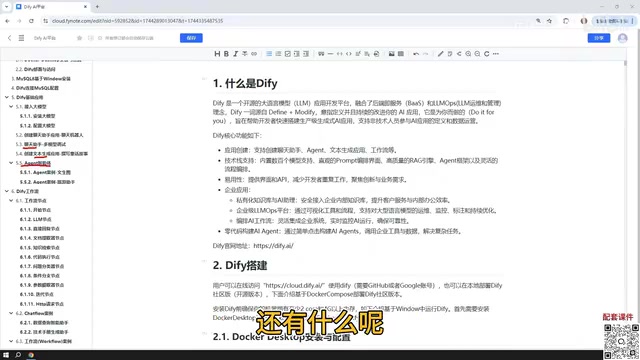Click the blue share button
This screenshot has height=360, width=640.
[x=599, y=38]
